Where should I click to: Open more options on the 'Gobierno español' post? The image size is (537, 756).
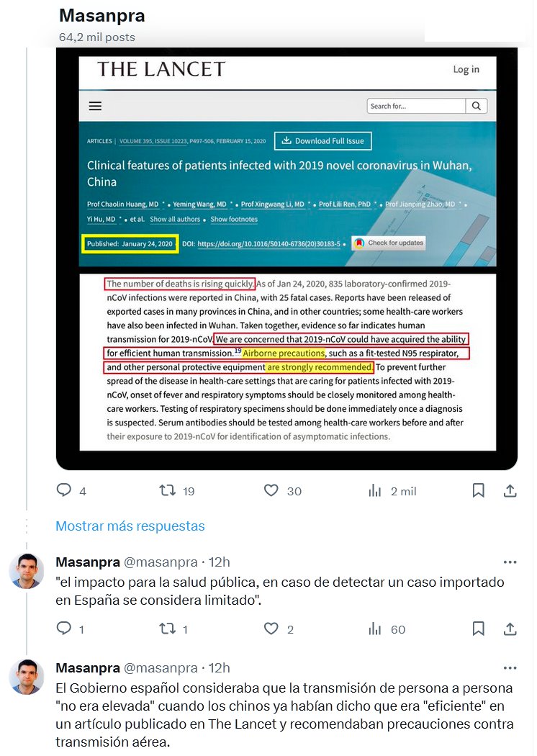click(510, 667)
